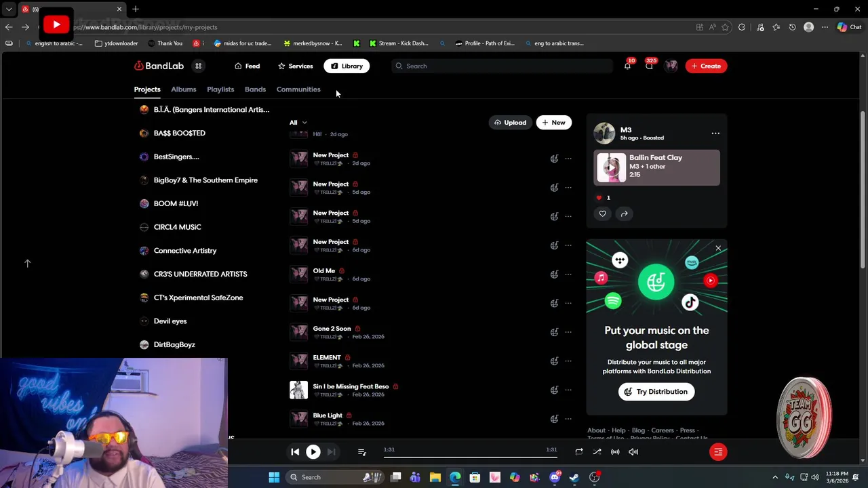Click lock icon next to Old Me

tap(341, 271)
